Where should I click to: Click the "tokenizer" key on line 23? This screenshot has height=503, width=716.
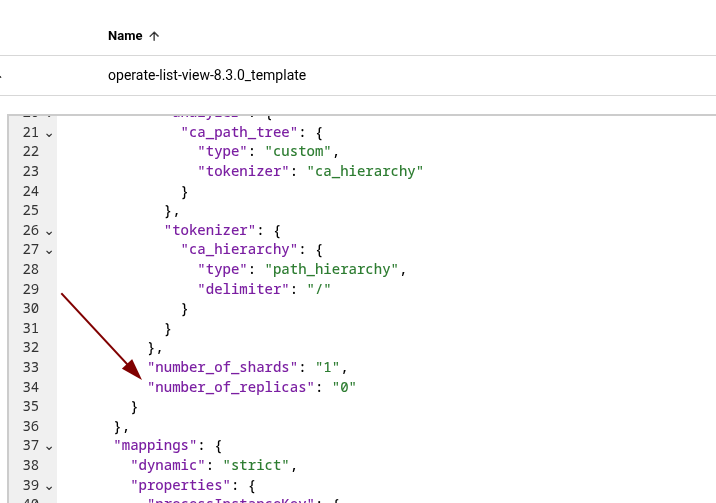[243, 171]
